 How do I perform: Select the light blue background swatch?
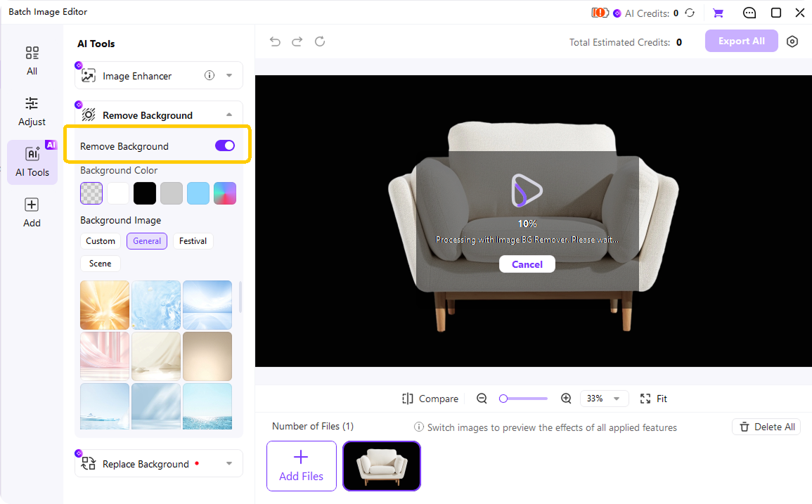point(198,193)
